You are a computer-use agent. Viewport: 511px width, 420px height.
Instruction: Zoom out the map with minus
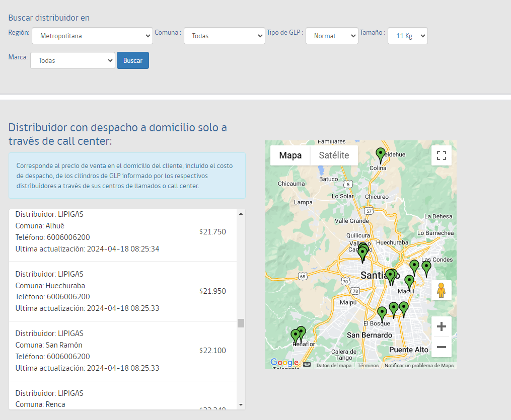tap(441, 347)
